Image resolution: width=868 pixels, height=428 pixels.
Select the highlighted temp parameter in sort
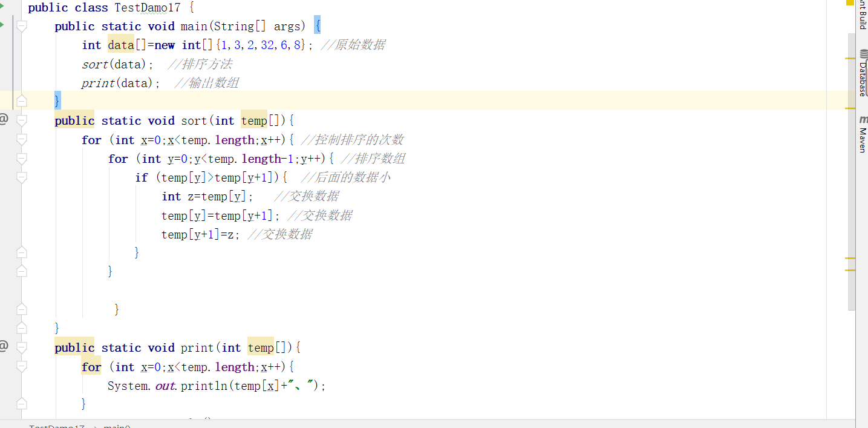pyautogui.click(x=253, y=120)
